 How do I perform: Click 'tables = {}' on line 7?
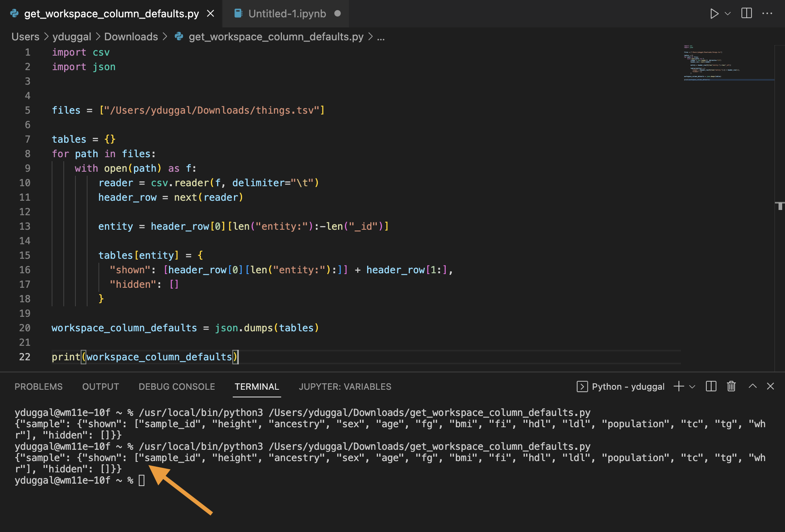[84, 139]
